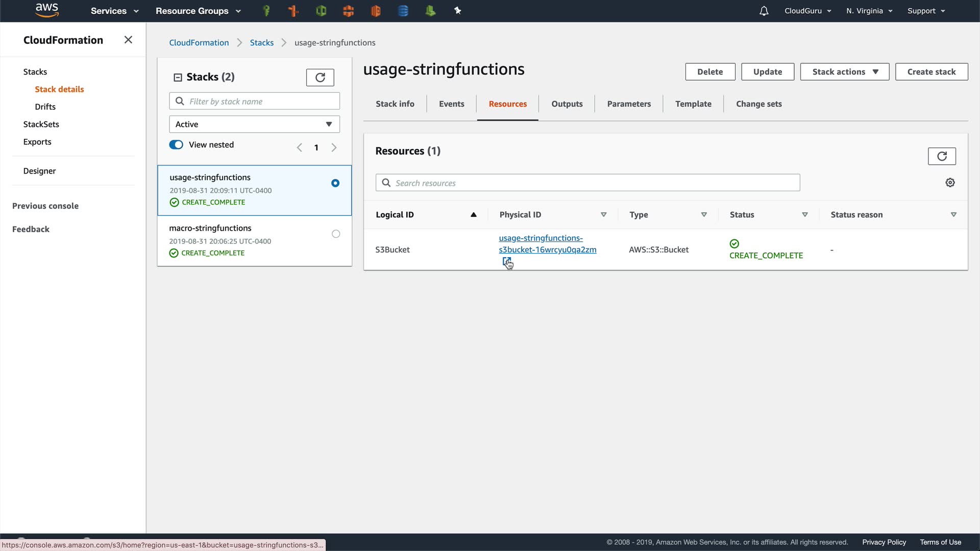Toggle the View nested switch
Image resolution: width=980 pixels, height=551 pixels.
coord(176,145)
